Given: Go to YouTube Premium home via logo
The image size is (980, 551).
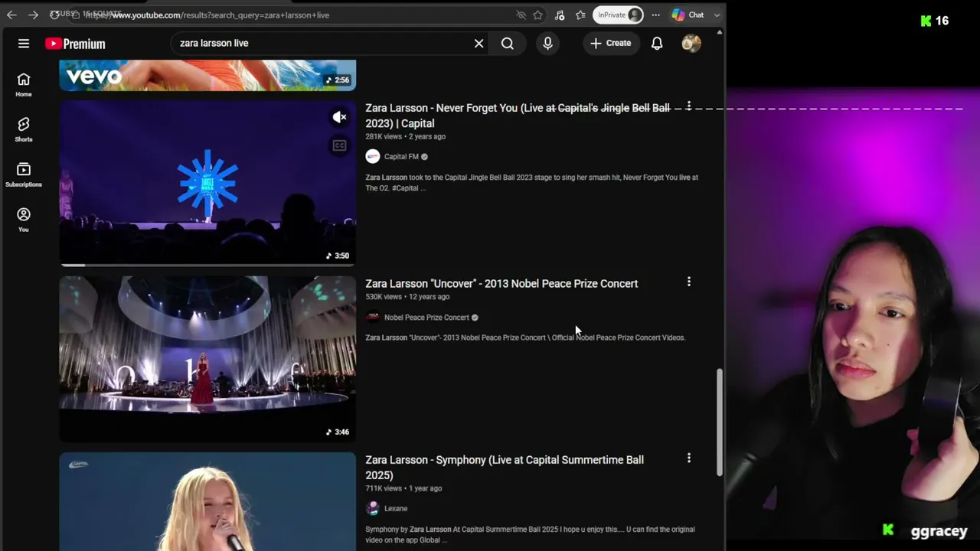Looking at the screenshot, I should pyautogui.click(x=75, y=44).
